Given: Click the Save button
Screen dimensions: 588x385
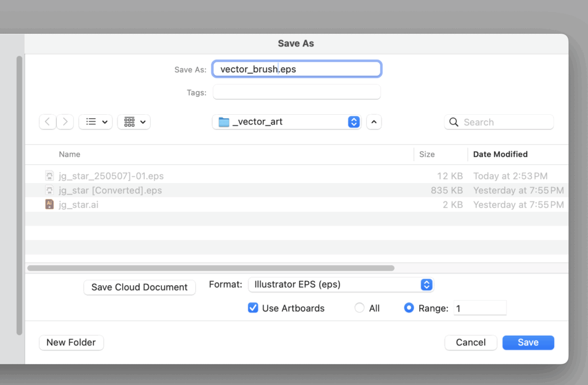Looking at the screenshot, I should [528, 343].
